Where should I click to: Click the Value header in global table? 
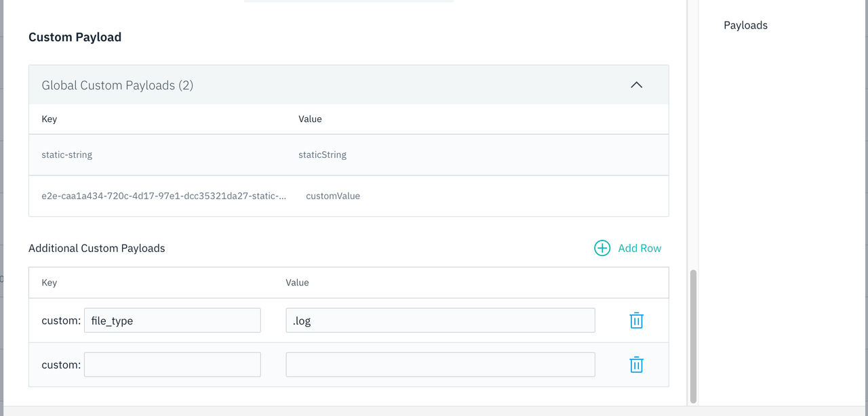pos(310,119)
